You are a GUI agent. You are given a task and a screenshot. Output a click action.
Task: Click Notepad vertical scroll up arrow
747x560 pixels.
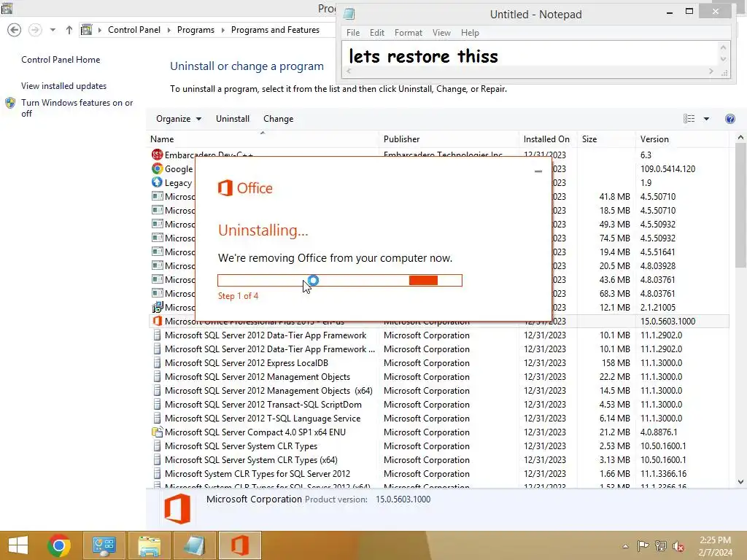[723, 47]
